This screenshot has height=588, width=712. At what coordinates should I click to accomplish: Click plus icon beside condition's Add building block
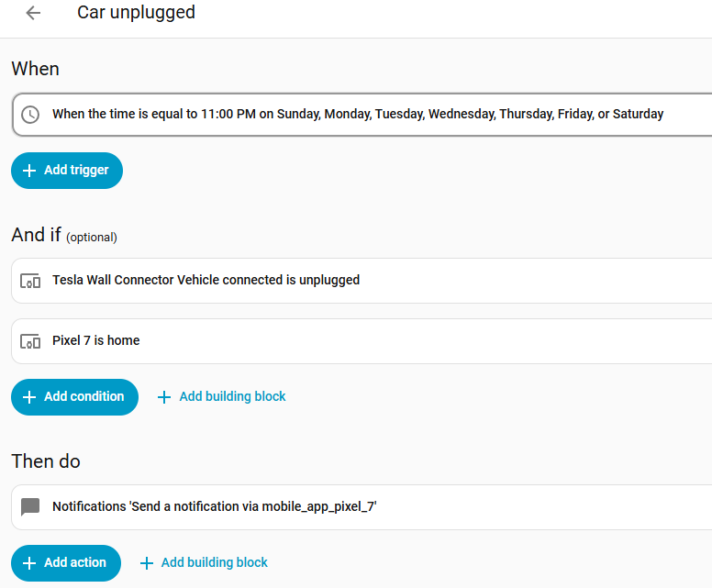click(x=164, y=397)
